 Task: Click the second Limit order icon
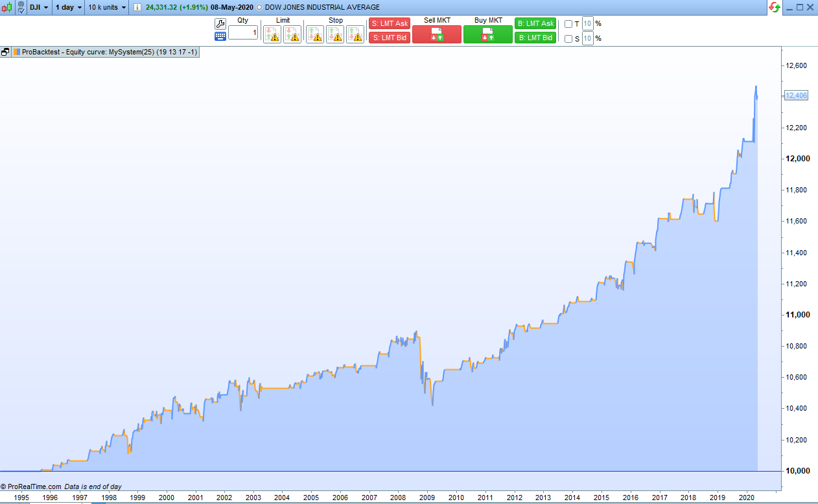click(292, 34)
